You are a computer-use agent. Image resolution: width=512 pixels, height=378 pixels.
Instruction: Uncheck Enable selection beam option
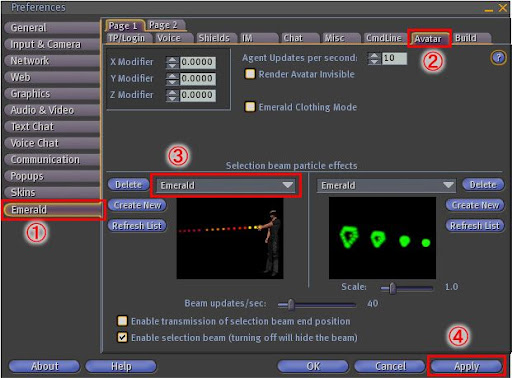point(122,337)
